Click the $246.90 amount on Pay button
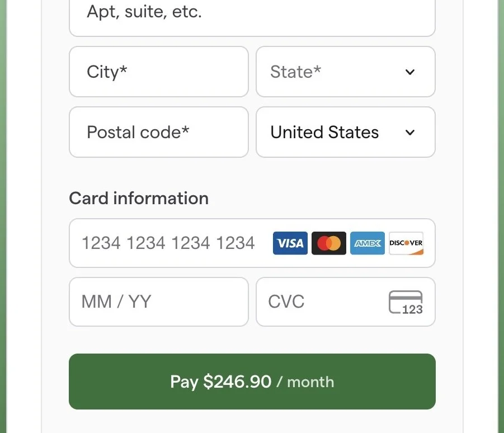The image size is (504, 433). click(x=237, y=382)
